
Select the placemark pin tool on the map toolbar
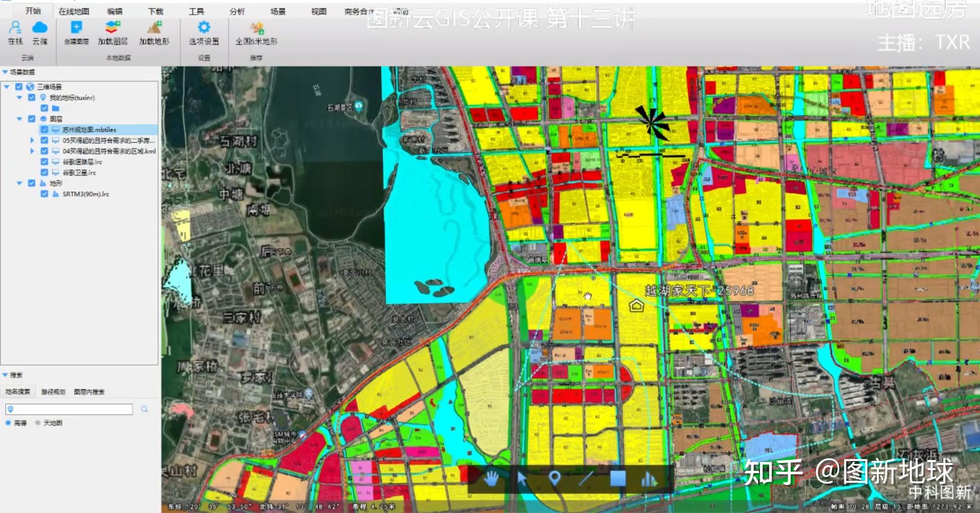pos(555,479)
